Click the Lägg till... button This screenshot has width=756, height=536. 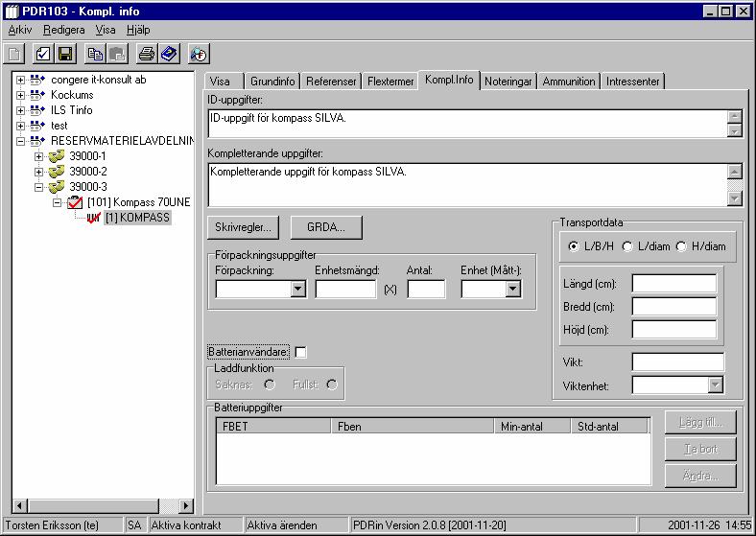click(700, 422)
